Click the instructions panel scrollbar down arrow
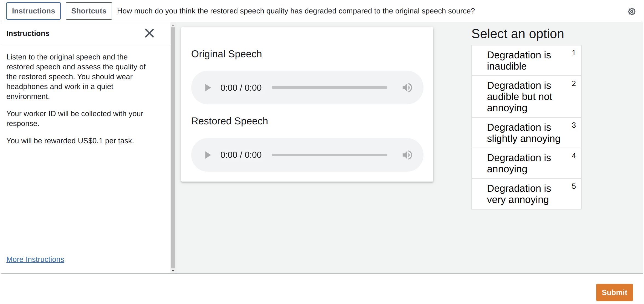Screen dimensions: 644x304 (x=173, y=271)
